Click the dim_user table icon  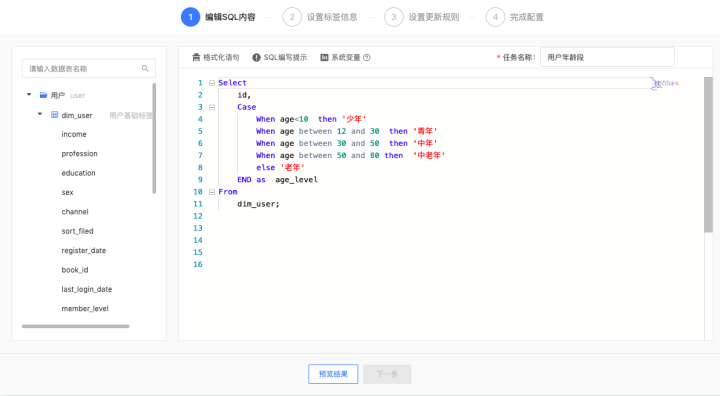pyautogui.click(x=54, y=114)
